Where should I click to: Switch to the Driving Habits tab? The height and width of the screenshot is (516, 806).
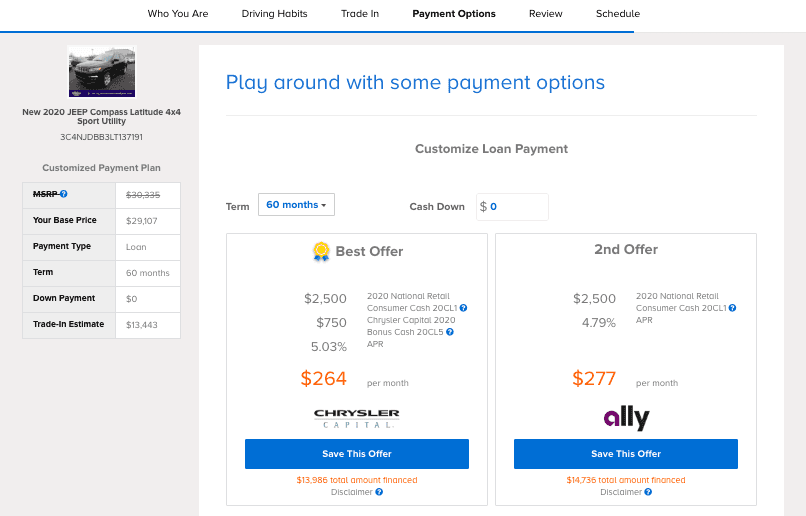274,14
